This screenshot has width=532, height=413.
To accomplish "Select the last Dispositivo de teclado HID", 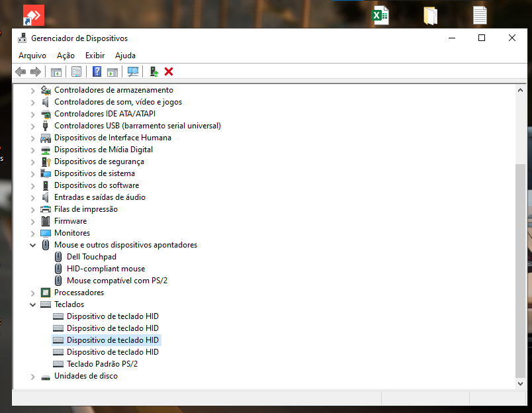I will click(x=112, y=352).
